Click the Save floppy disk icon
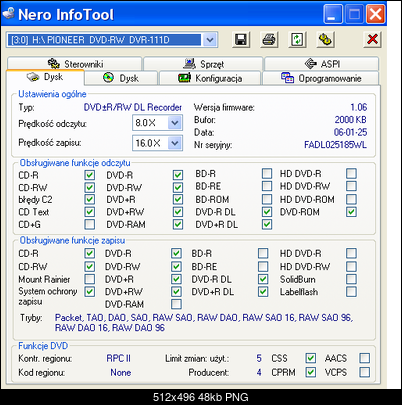402x405 pixels. [241, 40]
